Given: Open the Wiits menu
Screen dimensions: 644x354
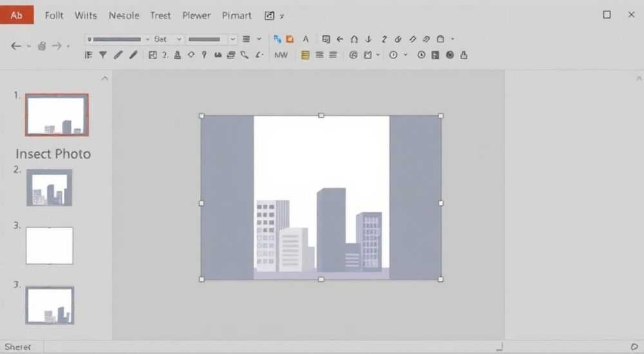Looking at the screenshot, I should click(x=86, y=15).
